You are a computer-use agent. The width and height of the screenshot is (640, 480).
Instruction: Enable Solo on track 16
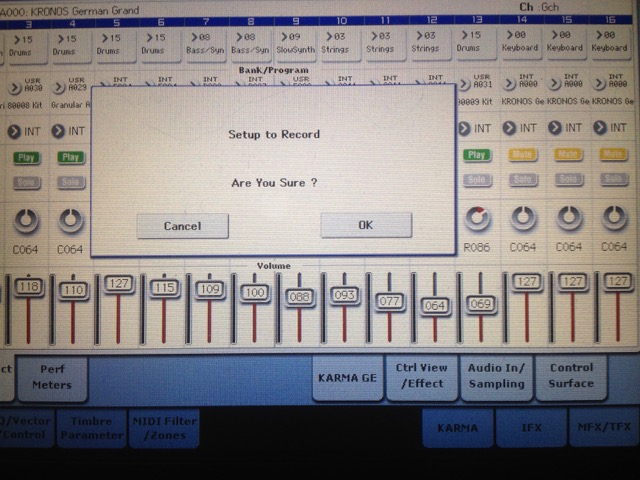point(613,179)
